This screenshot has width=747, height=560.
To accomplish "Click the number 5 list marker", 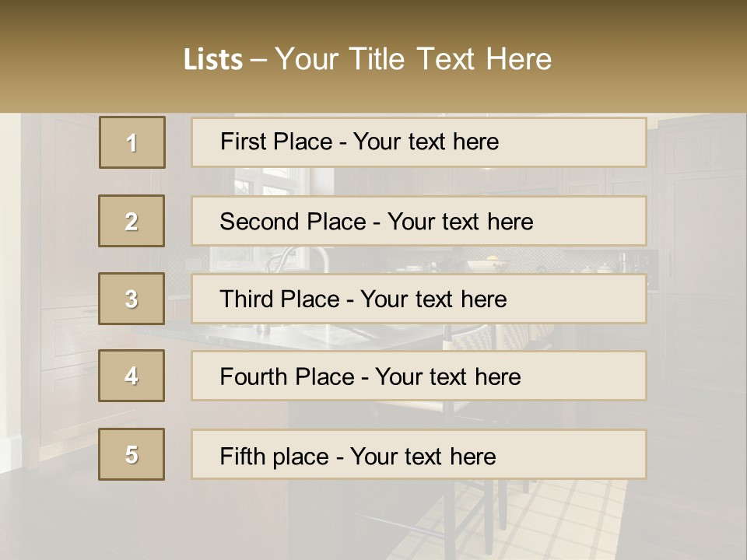I will pos(132,454).
